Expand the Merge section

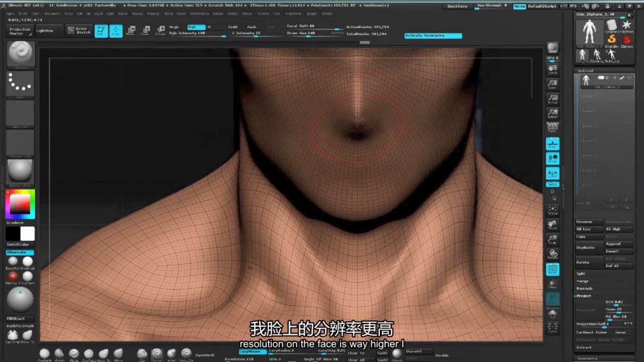click(582, 281)
